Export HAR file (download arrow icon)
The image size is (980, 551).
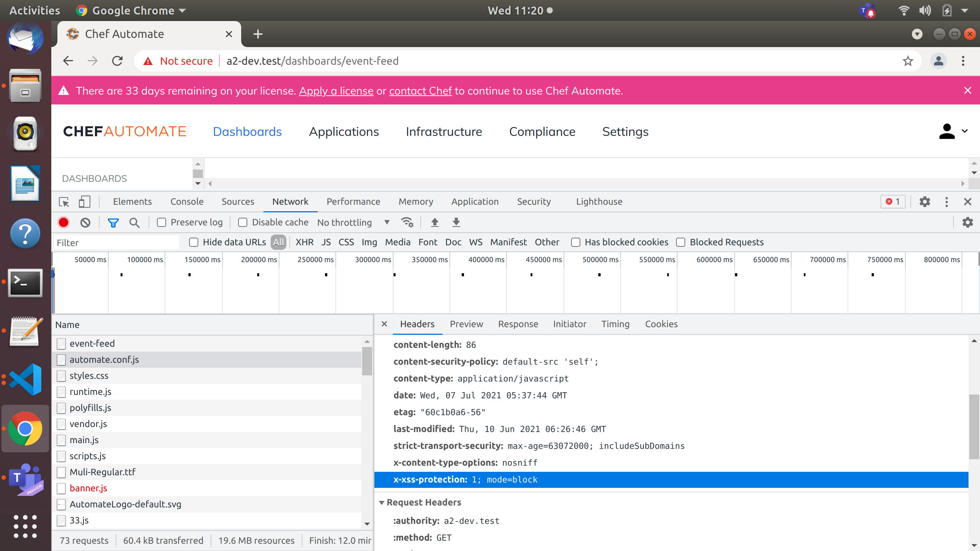[x=456, y=222]
